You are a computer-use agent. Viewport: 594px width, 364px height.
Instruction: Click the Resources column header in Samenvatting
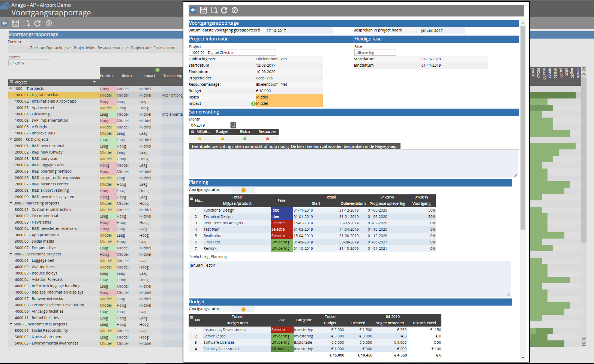pyautogui.click(x=267, y=132)
